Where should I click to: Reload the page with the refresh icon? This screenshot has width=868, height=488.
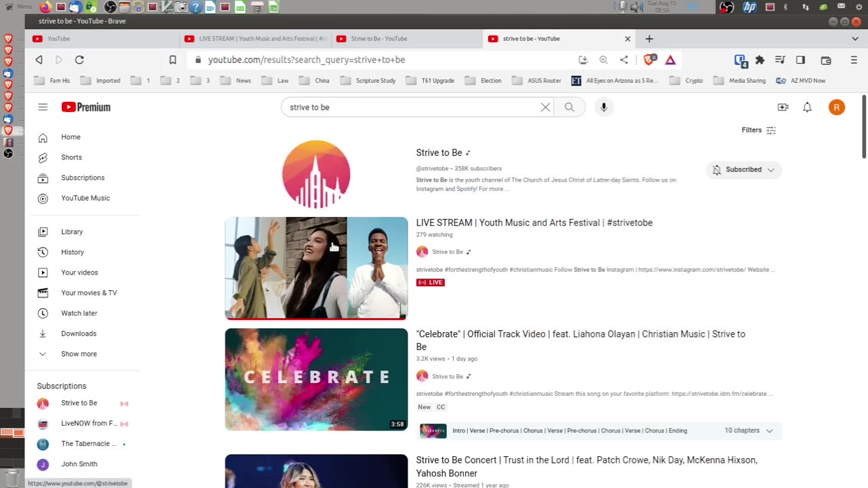(79, 60)
